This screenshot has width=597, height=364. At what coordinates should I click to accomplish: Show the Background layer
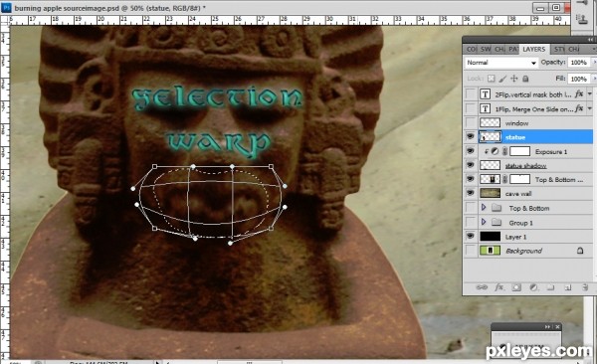pos(471,251)
